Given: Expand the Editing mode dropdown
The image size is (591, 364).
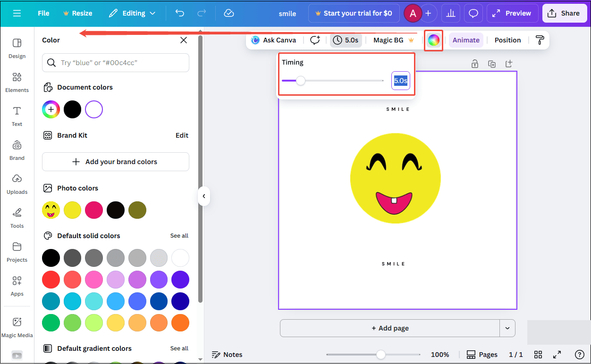Looking at the screenshot, I should point(132,13).
